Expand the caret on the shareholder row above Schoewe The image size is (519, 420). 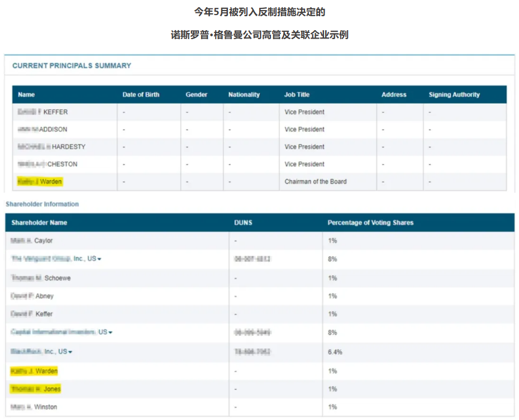(x=99, y=259)
